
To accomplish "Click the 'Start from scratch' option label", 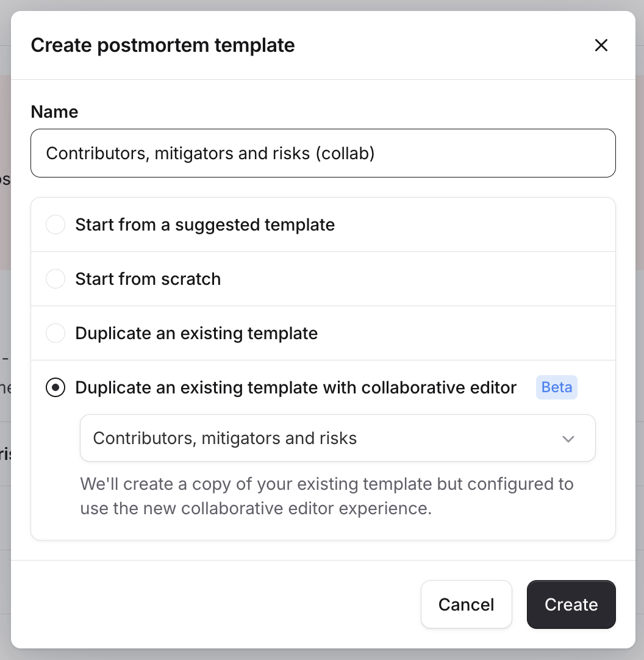I will 148,279.
